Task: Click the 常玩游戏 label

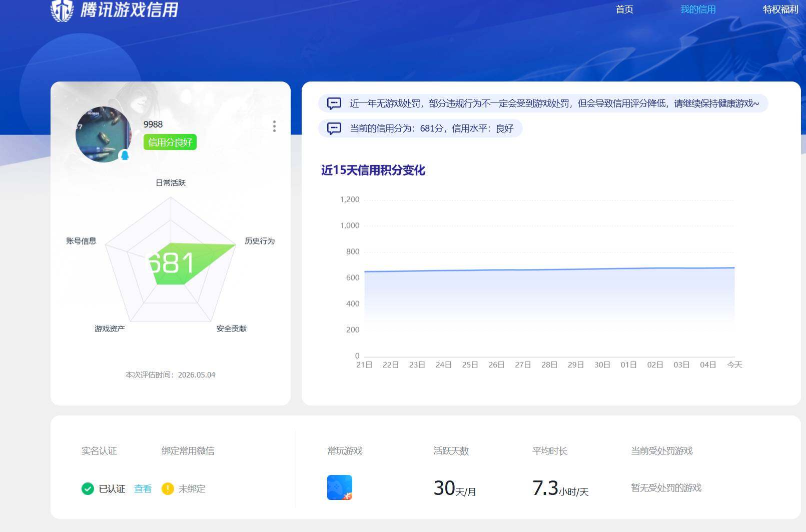Action: pos(345,450)
